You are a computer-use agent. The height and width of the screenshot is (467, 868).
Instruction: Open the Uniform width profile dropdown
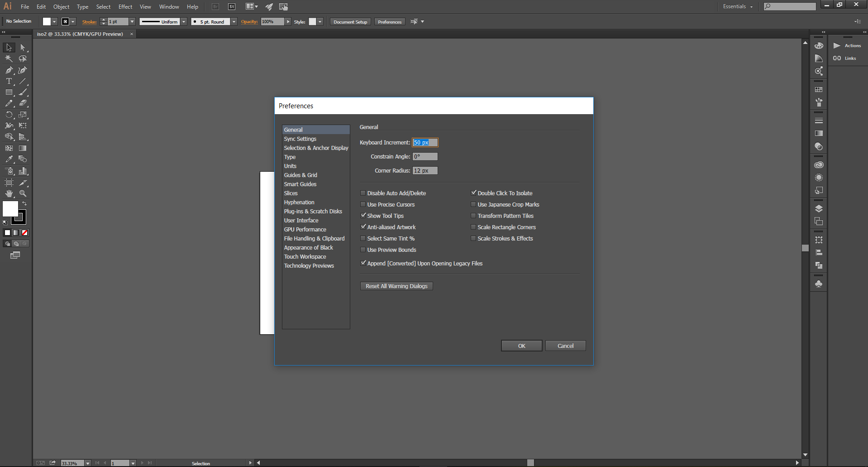pyautogui.click(x=184, y=22)
